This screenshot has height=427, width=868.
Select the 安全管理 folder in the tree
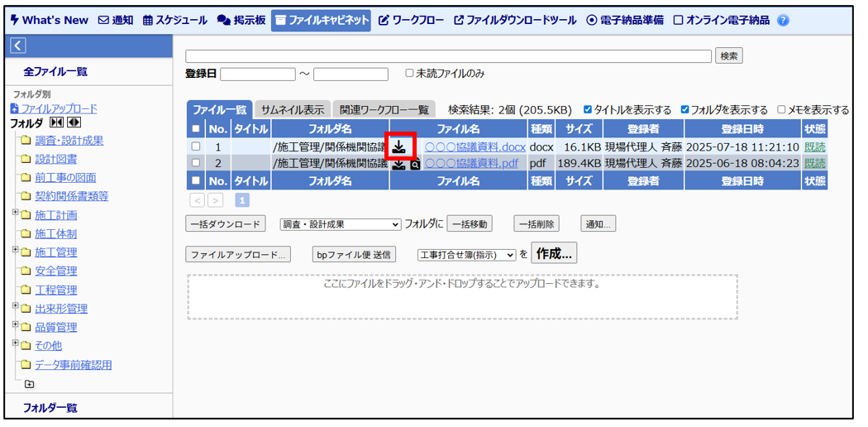[x=55, y=271]
